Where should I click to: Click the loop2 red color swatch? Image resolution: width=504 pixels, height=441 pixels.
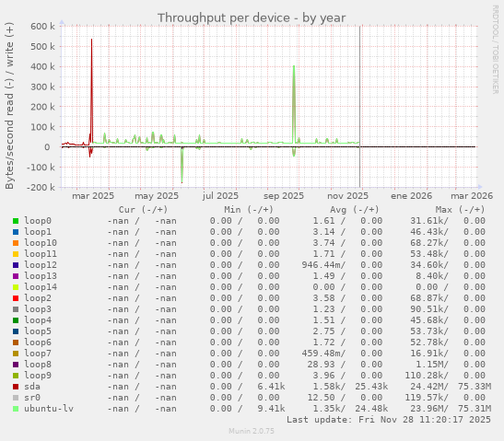point(16,298)
